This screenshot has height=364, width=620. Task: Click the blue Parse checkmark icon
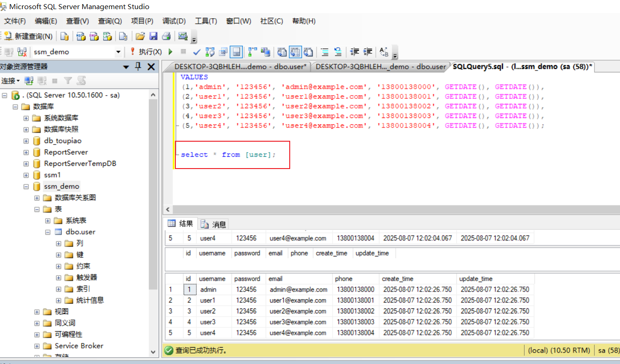point(197,52)
